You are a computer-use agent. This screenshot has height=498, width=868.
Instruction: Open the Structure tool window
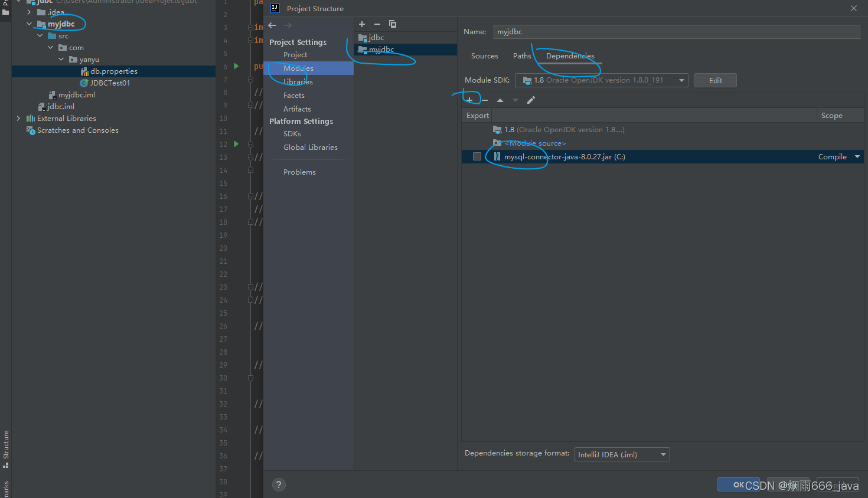click(x=6, y=448)
